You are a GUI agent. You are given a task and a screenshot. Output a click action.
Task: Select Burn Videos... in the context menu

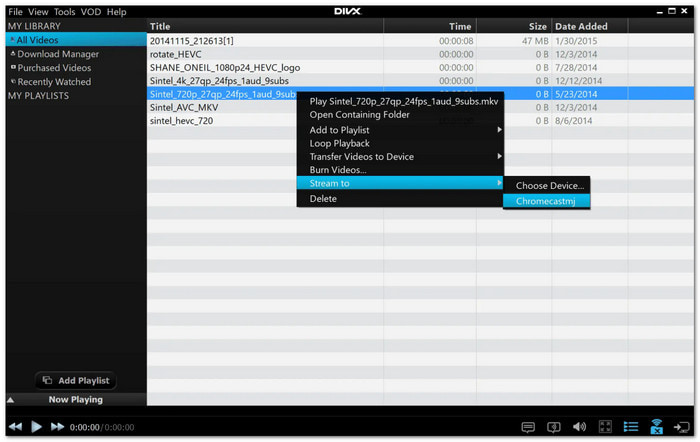coord(400,170)
